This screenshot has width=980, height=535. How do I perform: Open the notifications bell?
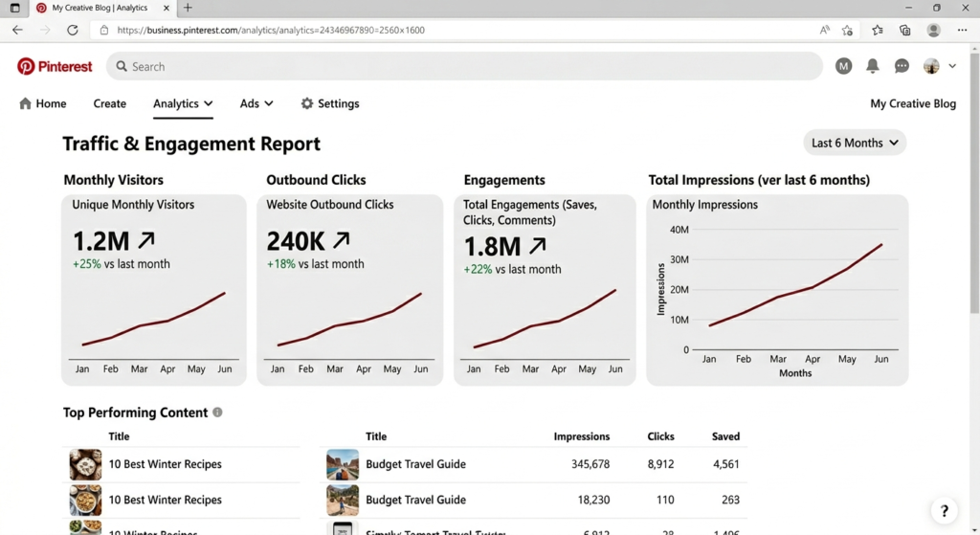(873, 66)
